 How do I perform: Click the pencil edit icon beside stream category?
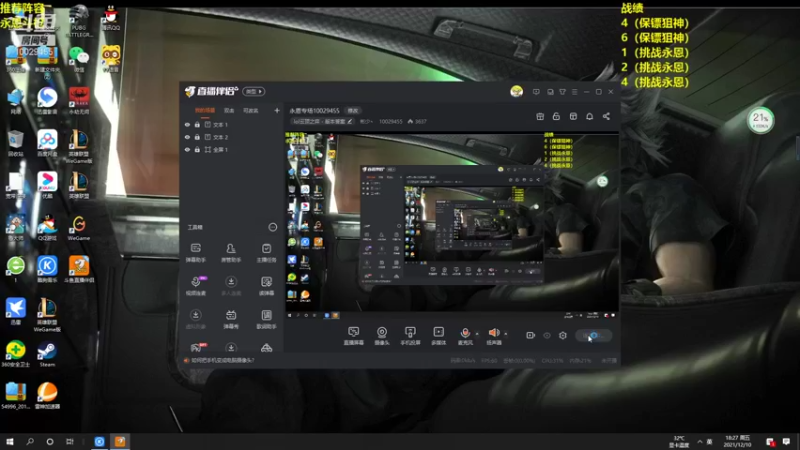pyautogui.click(x=350, y=121)
